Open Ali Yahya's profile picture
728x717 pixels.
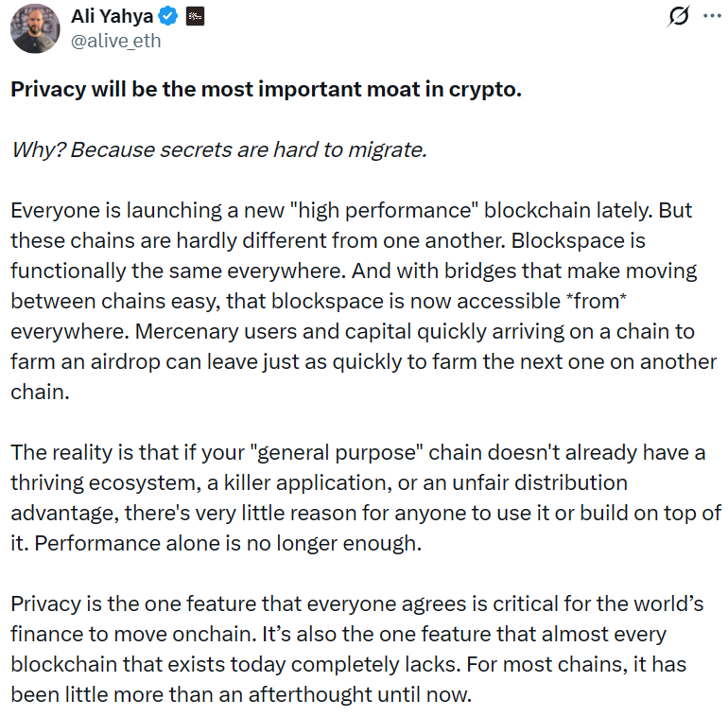[x=35, y=28]
